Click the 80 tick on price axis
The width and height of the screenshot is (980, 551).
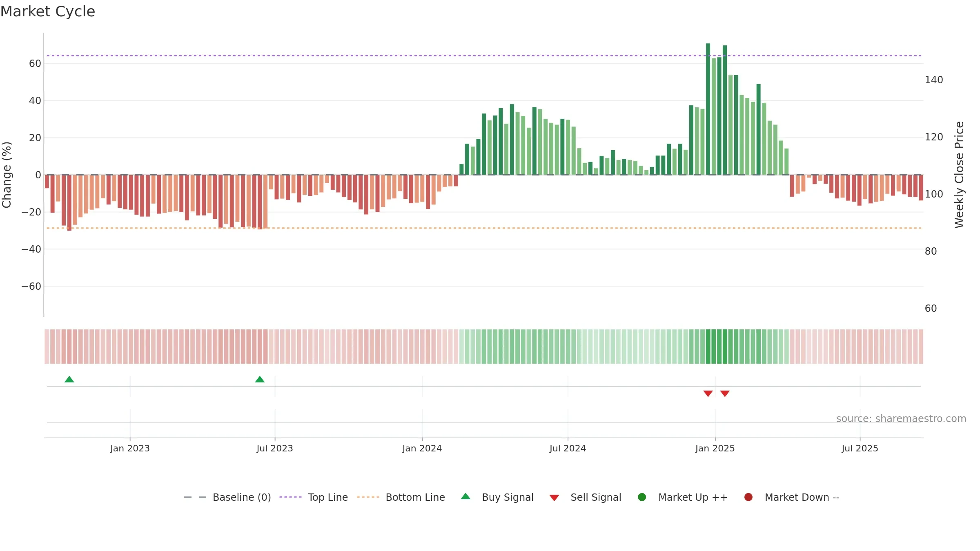pyautogui.click(x=931, y=251)
